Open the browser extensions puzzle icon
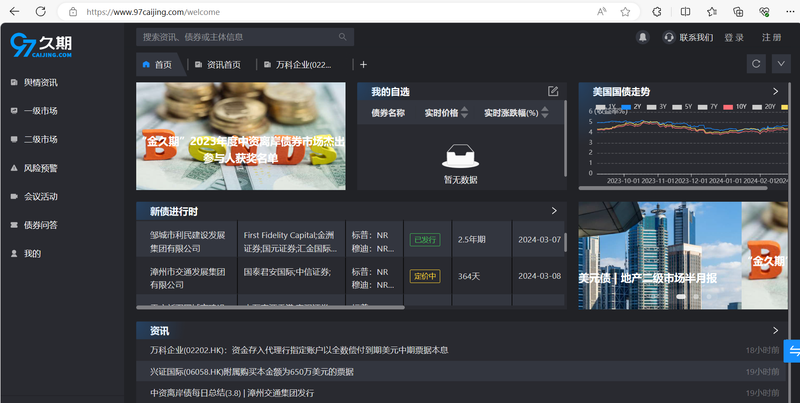Image resolution: width=800 pixels, height=403 pixels. click(x=657, y=12)
